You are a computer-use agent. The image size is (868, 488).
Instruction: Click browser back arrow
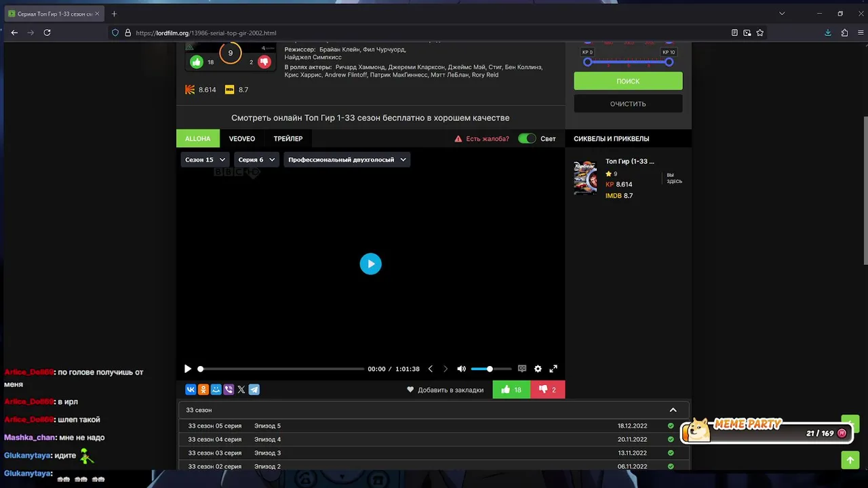14,33
